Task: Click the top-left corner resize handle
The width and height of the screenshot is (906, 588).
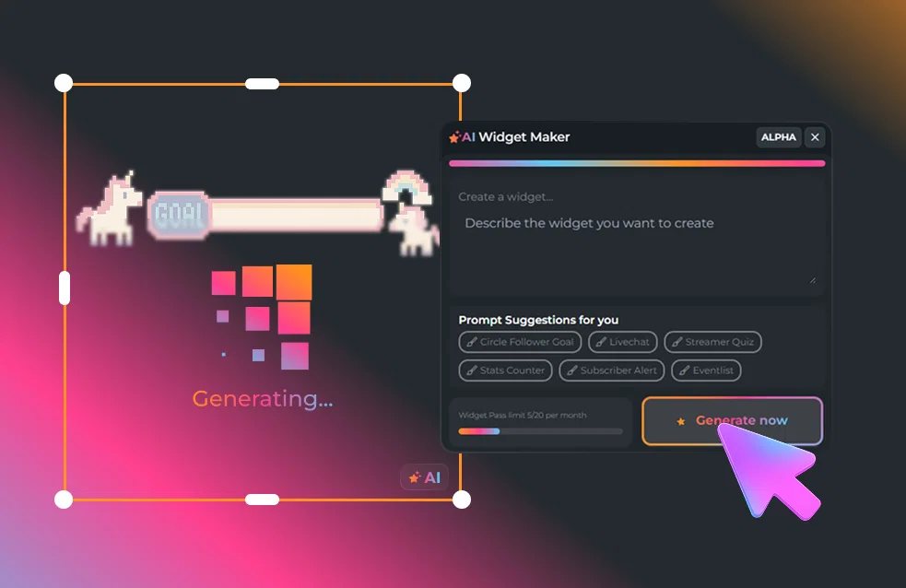Action: tap(64, 83)
